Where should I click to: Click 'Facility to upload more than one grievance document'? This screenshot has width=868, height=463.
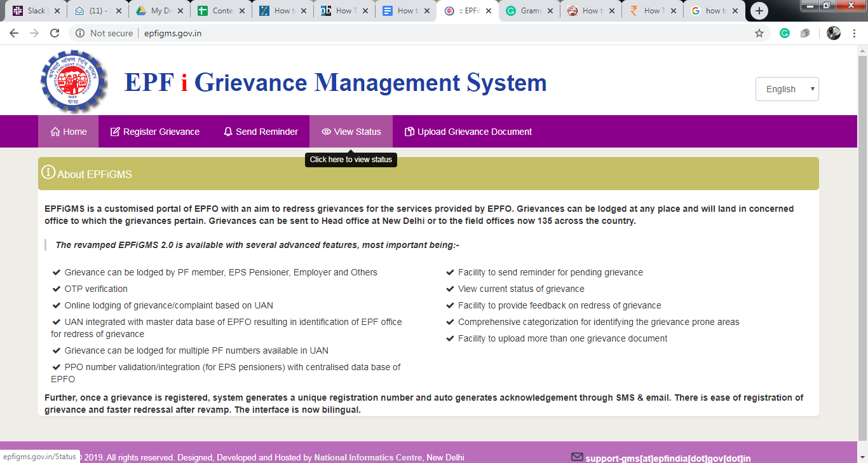coord(562,338)
